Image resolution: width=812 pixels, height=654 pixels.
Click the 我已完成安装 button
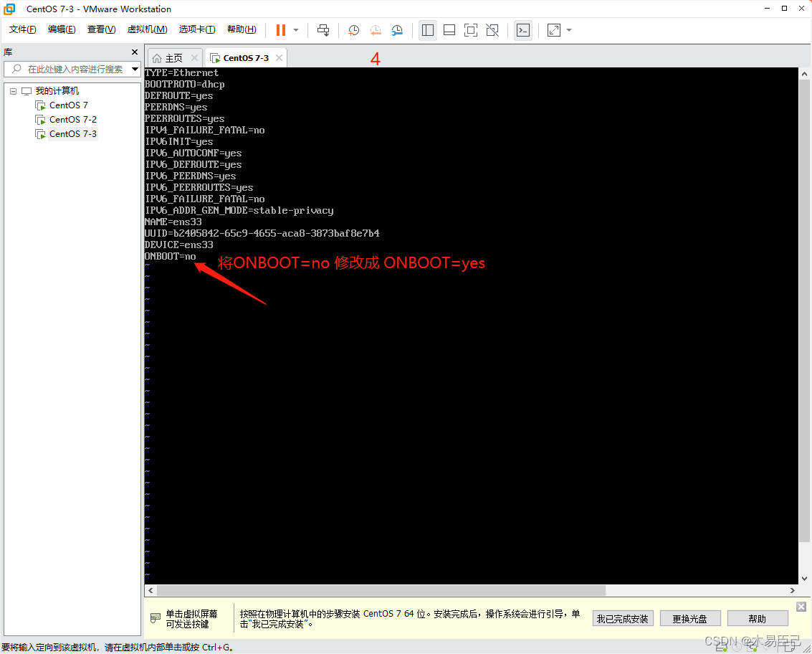tap(623, 619)
